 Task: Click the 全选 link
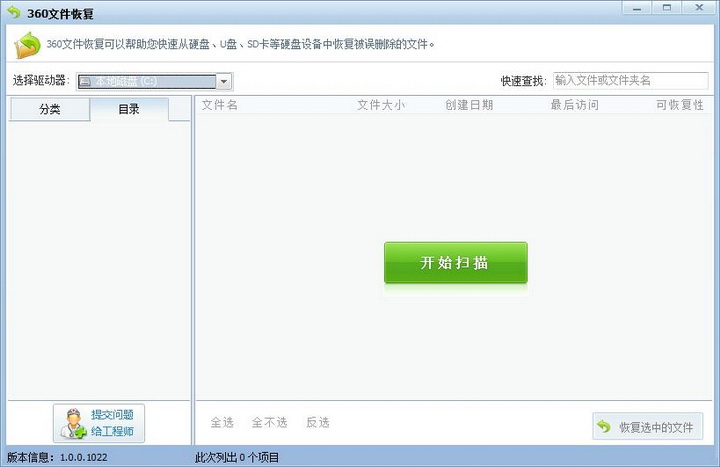tap(222, 422)
